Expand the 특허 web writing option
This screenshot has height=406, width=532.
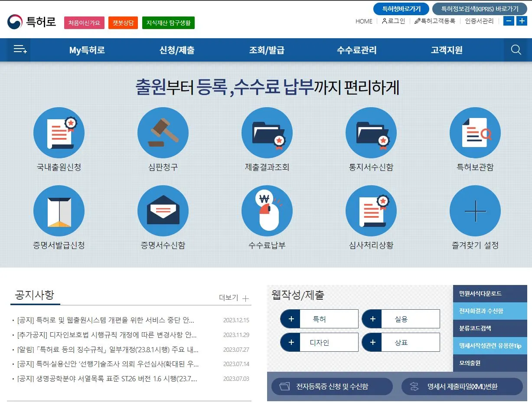[320, 319]
